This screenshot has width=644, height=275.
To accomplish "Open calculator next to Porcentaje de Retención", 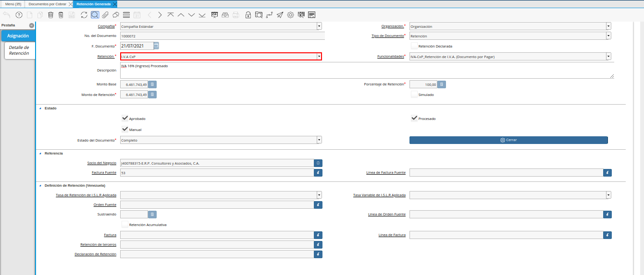I will point(442,84).
